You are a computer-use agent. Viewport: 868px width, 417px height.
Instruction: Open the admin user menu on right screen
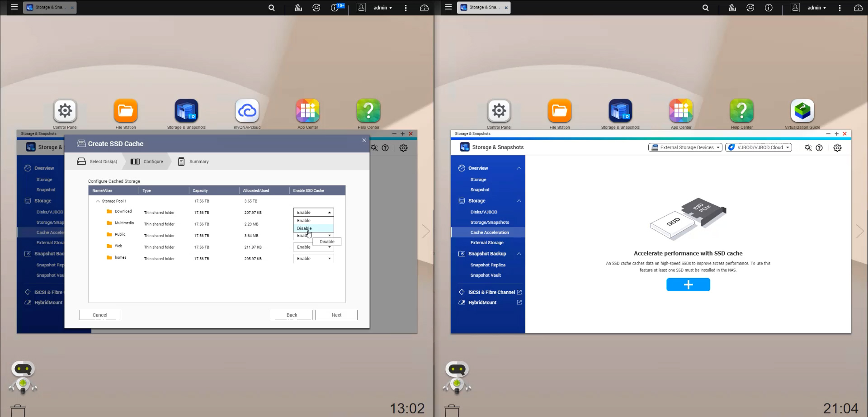point(816,8)
